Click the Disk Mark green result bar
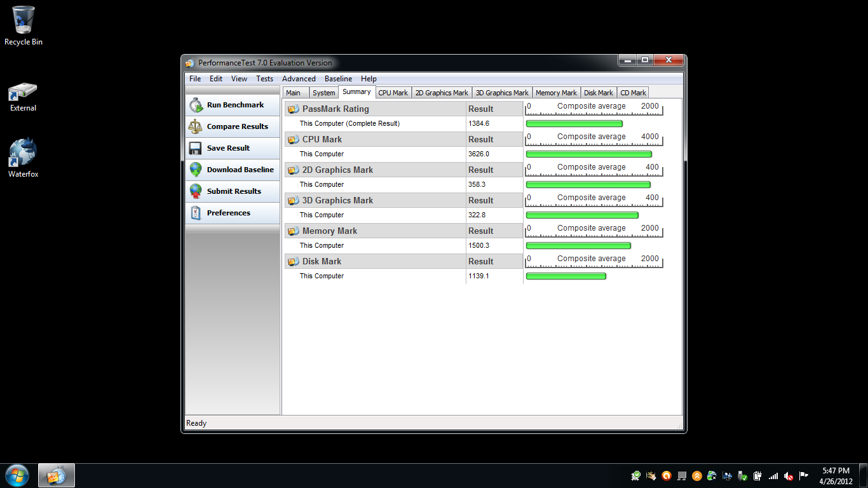 click(x=566, y=276)
